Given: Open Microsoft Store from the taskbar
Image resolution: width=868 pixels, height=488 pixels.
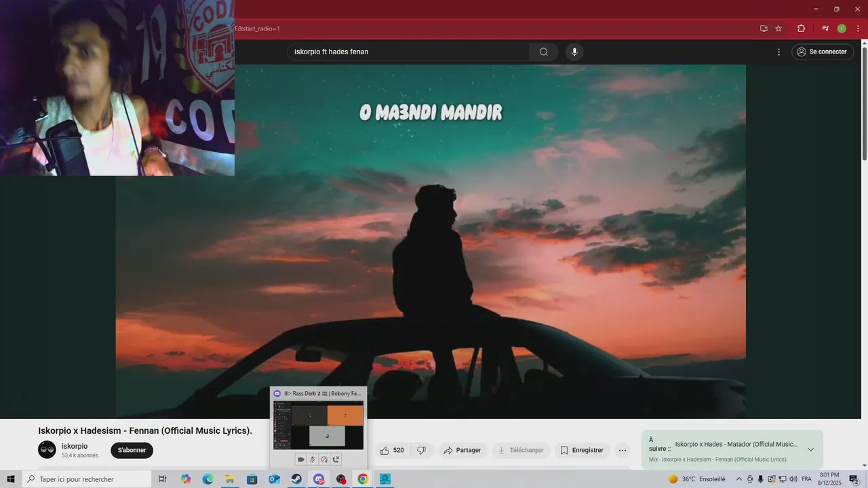Looking at the screenshot, I should coord(252,479).
